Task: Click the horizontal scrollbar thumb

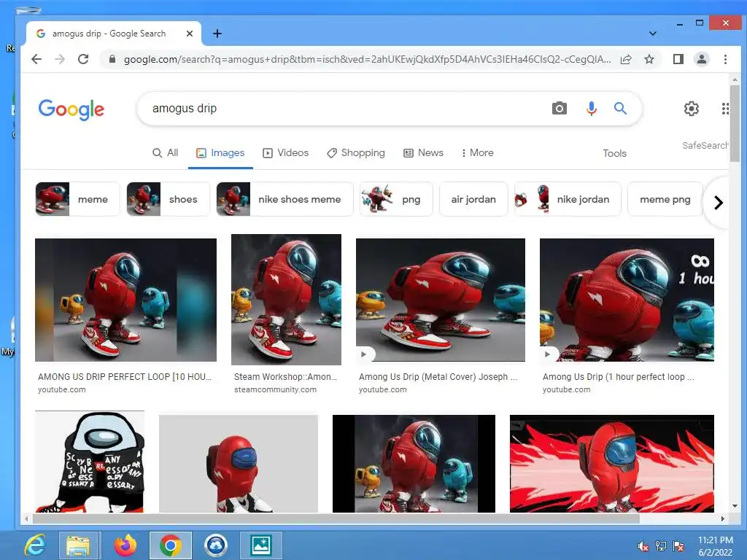Action: (x=336, y=518)
